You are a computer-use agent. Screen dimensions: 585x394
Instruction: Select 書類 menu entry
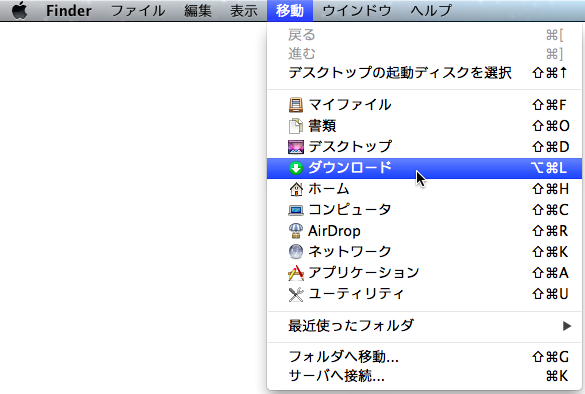(x=425, y=126)
